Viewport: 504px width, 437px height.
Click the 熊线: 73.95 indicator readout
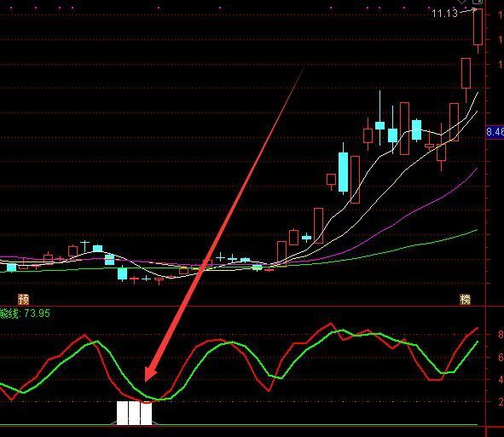(x=25, y=313)
